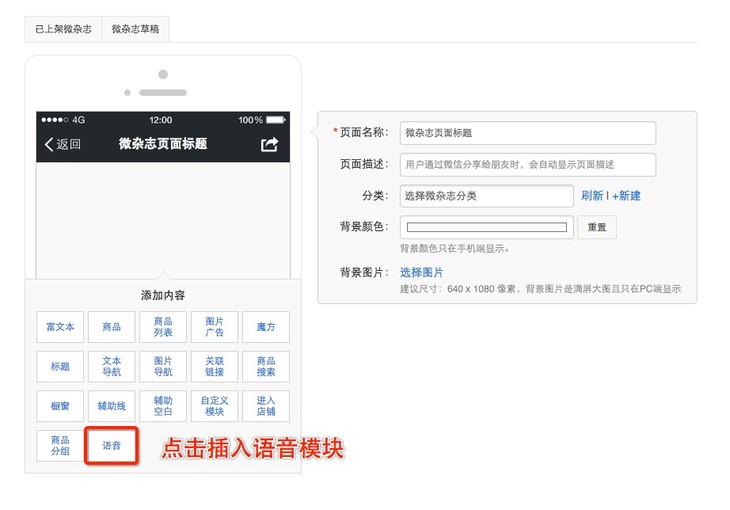Expand the 选择微杂志分类 dropdown
This screenshot has height=510, width=730.
(x=486, y=196)
